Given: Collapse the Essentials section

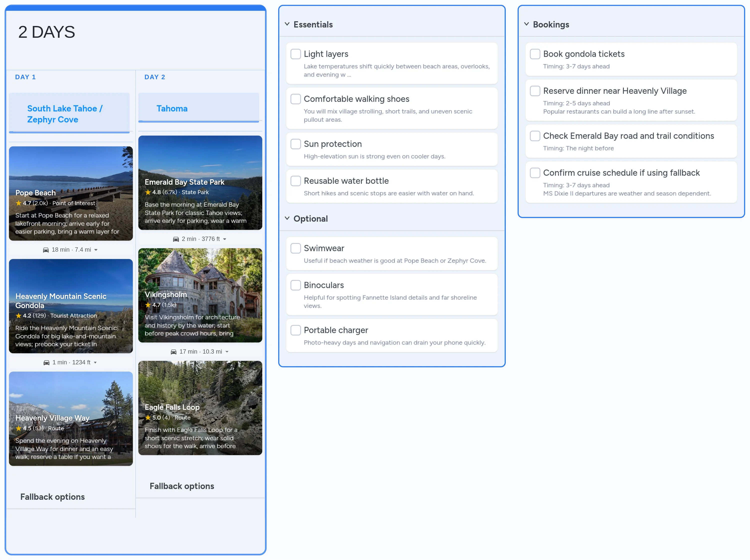Looking at the screenshot, I should [x=287, y=24].
